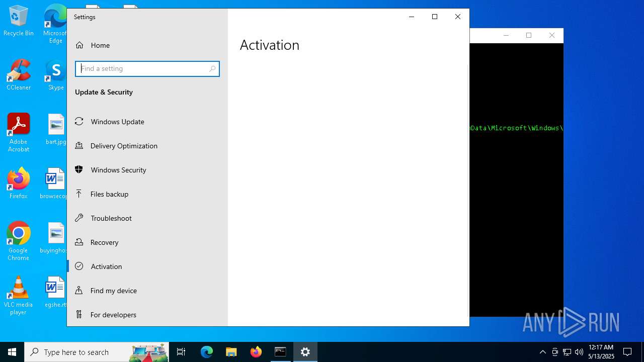Open For developers page

pos(147,315)
